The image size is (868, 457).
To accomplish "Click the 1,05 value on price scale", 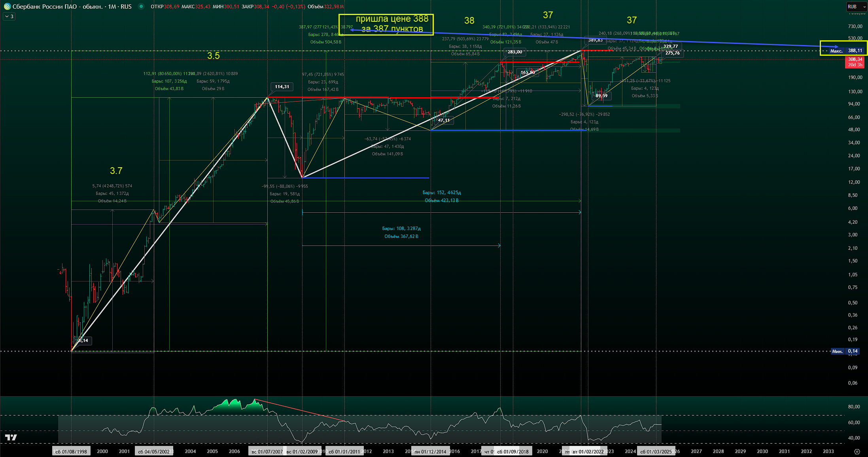I will (853, 275).
